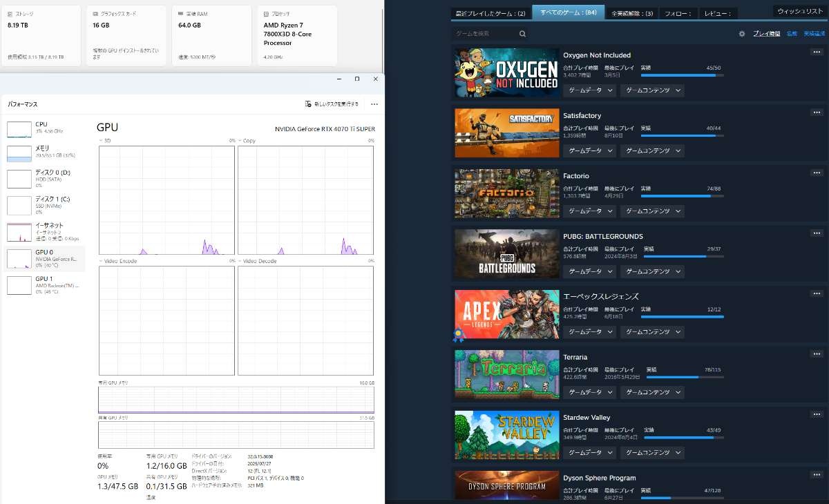Click the award badge on Apex Legends artwork
Viewport: 829px width, 504px height.
pyautogui.click(x=457, y=336)
